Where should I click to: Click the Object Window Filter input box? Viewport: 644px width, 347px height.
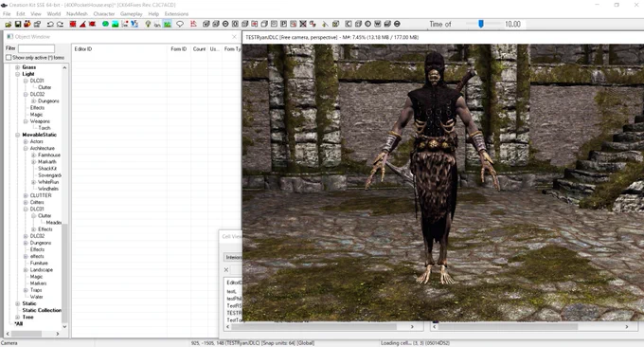[36, 48]
